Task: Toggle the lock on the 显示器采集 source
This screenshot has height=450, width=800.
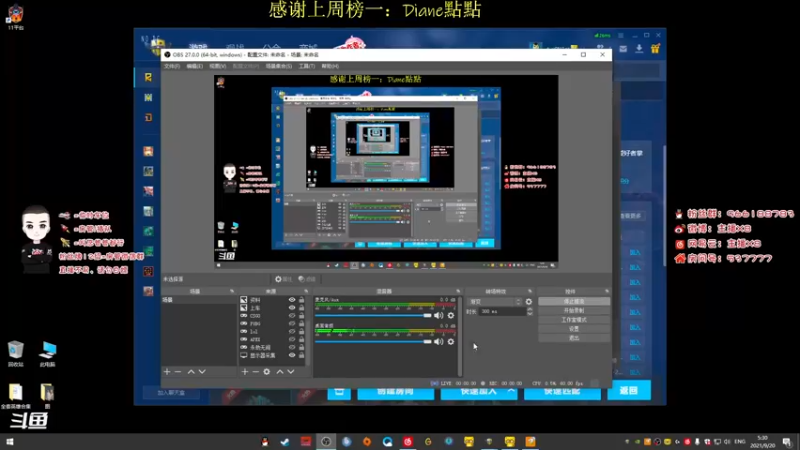Action: (302, 355)
